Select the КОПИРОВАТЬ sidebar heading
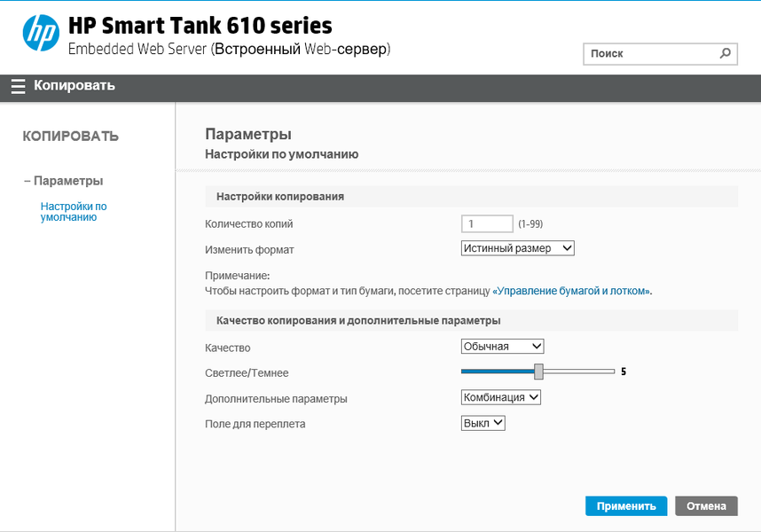Viewport: 761px width, 532px height. (x=71, y=137)
